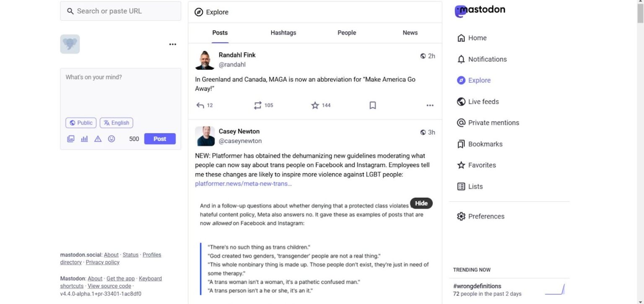Viewport: 644px width, 304px height.
Task: Open Notifications from the sidebar
Action: click(482, 59)
